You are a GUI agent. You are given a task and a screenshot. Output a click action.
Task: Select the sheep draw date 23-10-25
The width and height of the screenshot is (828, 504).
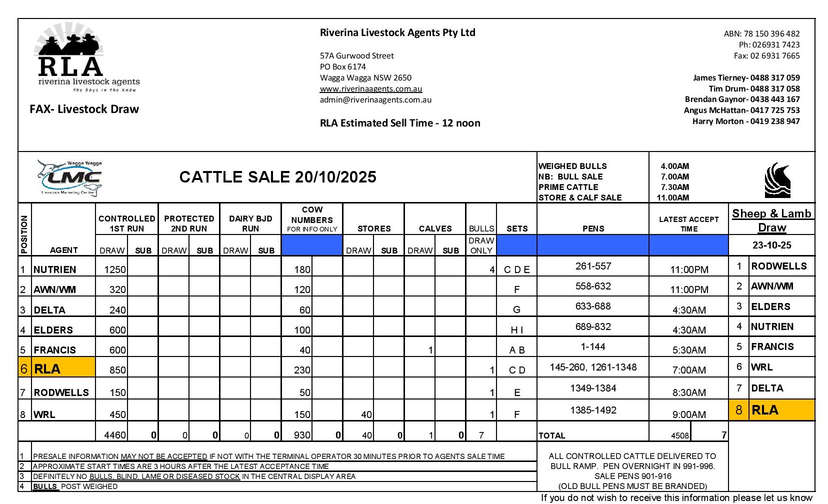[x=771, y=245]
